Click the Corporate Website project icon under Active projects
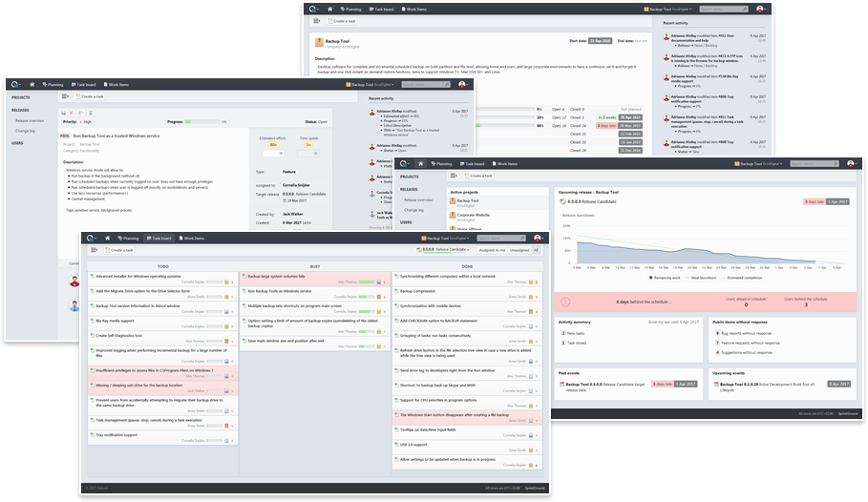The image size is (868, 502). tap(453, 216)
